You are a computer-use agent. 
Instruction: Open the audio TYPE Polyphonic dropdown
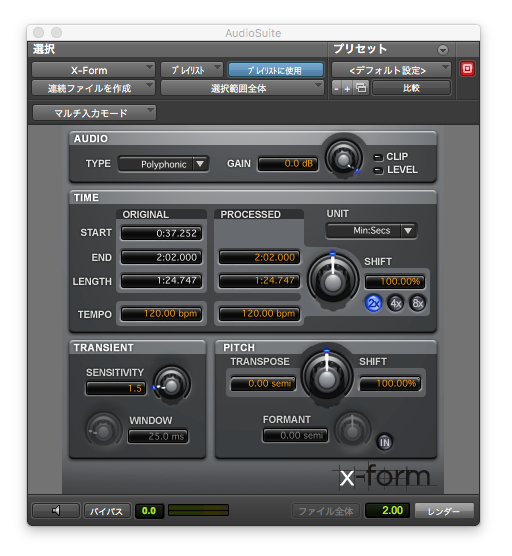pyautogui.click(x=163, y=164)
